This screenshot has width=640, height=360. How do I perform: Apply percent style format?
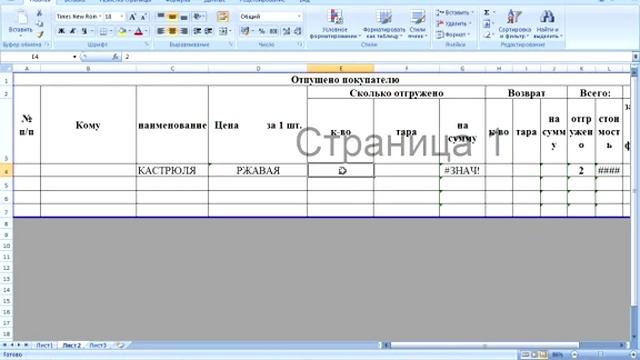pos(262,31)
